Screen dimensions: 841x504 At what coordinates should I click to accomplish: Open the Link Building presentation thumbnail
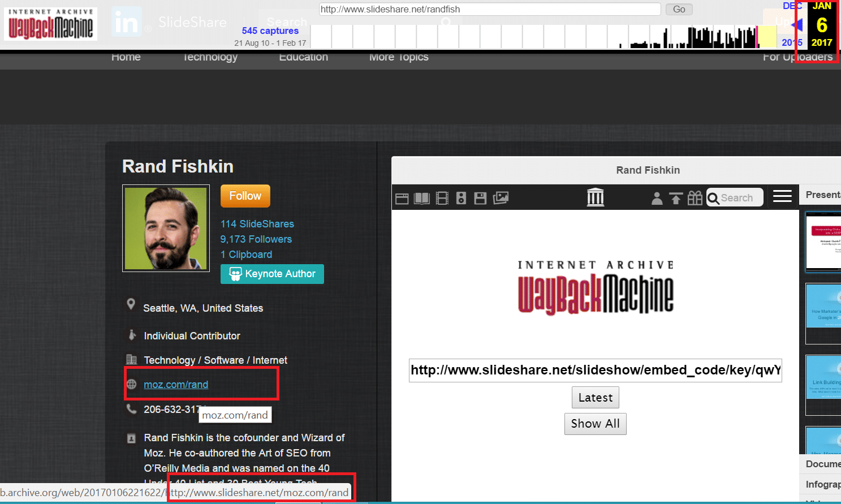823,385
